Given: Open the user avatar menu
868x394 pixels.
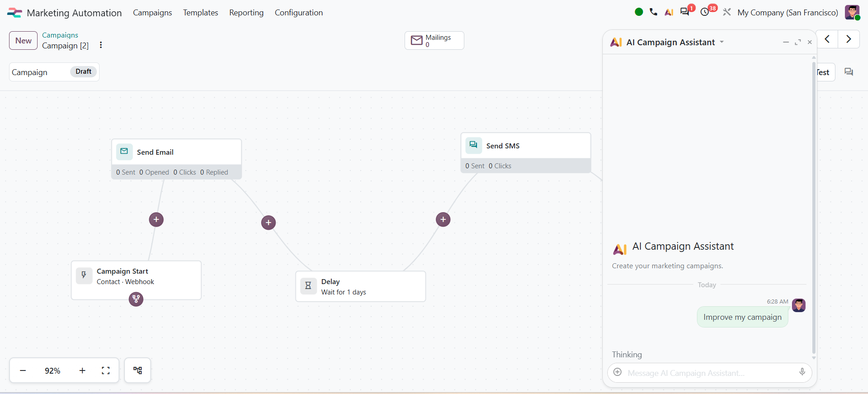Looking at the screenshot, I should pos(852,12).
